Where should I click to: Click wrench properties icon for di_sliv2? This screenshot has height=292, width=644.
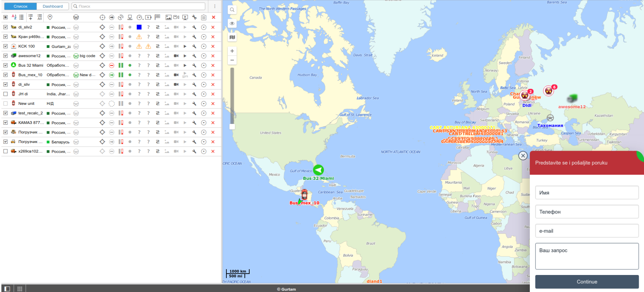[x=194, y=27]
